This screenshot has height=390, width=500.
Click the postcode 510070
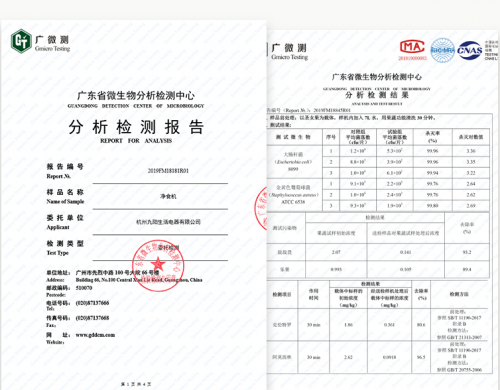coord(84,288)
